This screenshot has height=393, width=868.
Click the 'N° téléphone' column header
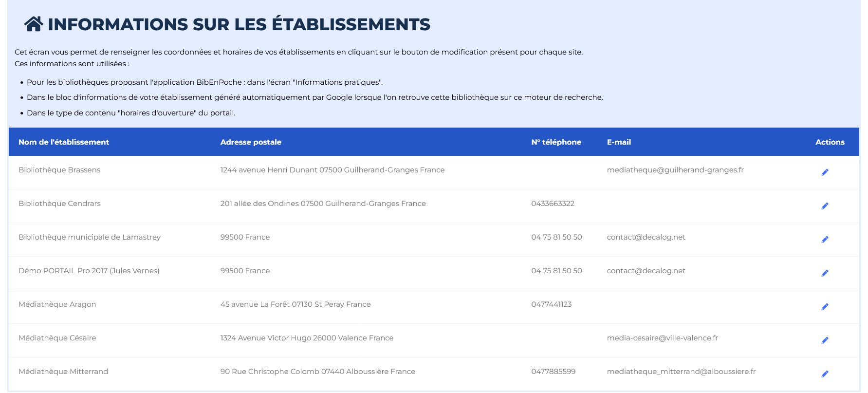556,142
